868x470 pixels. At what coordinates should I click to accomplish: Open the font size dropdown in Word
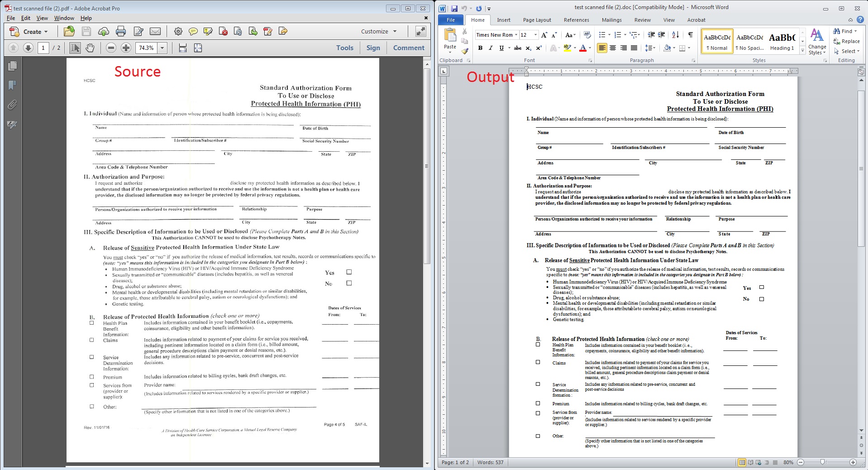click(536, 35)
